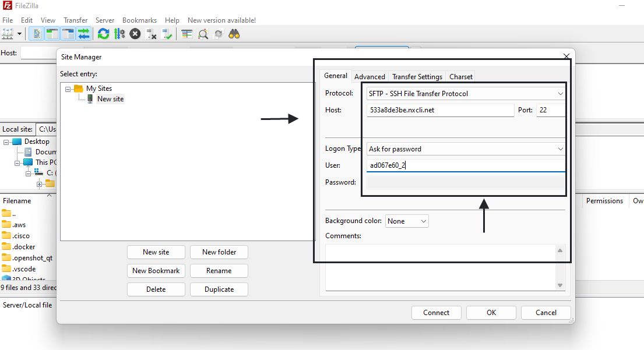Image resolution: width=644 pixels, height=350 pixels.
Task: Click the My Sites folder icon
Action: [79, 88]
